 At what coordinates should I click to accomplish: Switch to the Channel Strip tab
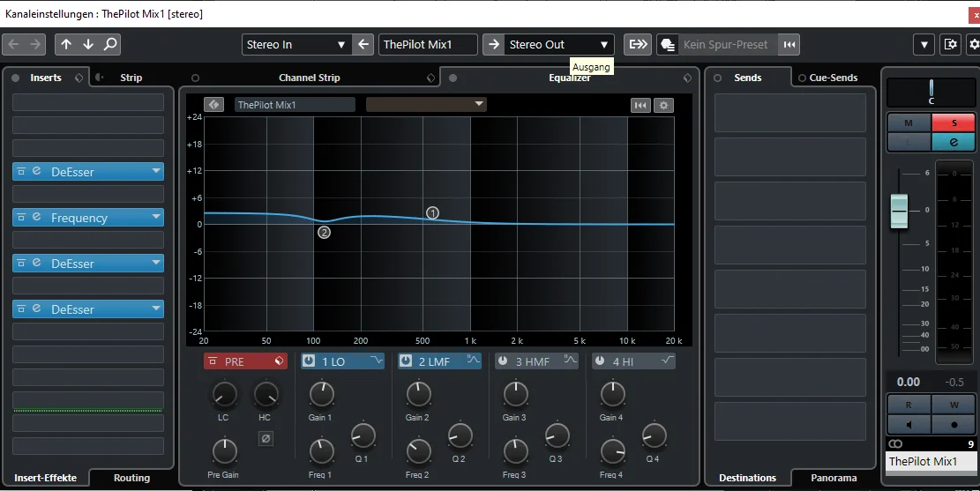(309, 78)
